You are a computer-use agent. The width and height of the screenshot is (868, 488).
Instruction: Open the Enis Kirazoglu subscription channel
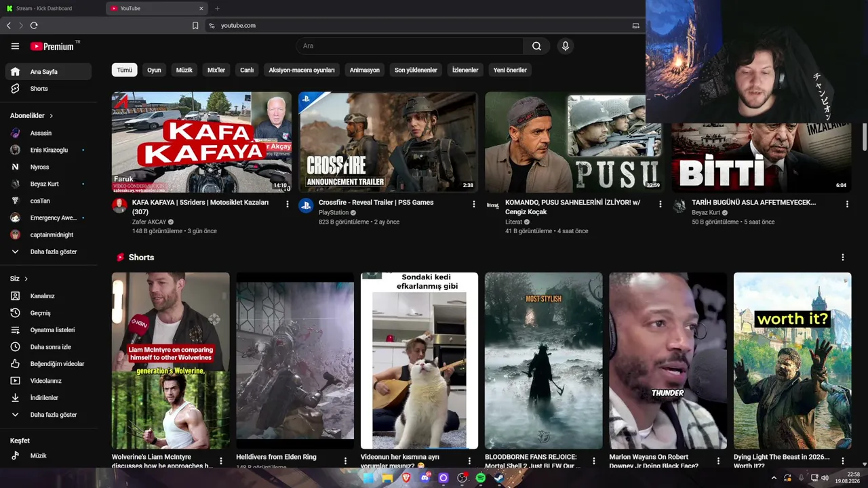[x=48, y=150]
